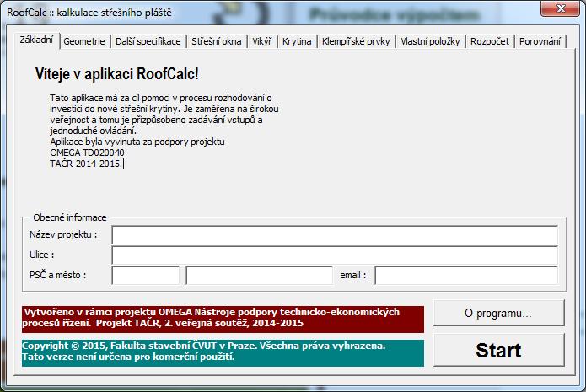586x392 pixels.
Task: Go to the Vikýř tab
Action: (x=262, y=41)
